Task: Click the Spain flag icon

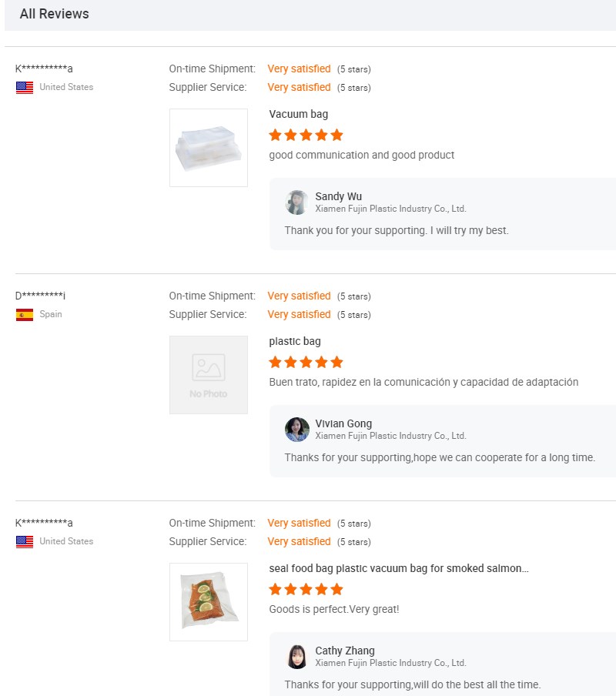Action: click(25, 315)
